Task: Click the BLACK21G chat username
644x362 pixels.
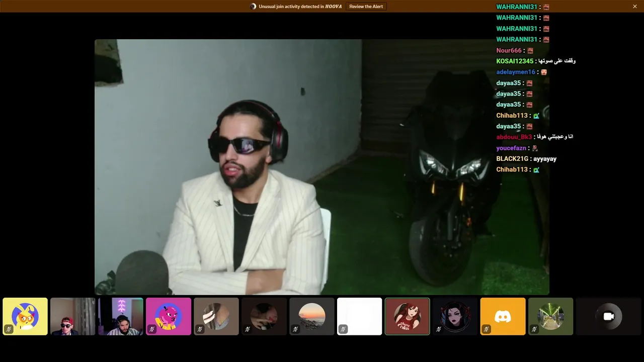Action: [x=512, y=159]
